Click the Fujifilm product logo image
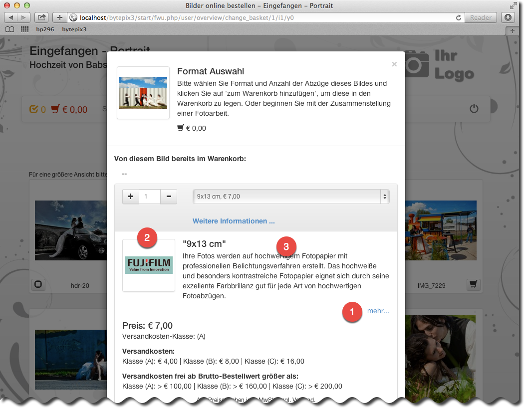Viewport: 524px width, 420px height. point(149,265)
